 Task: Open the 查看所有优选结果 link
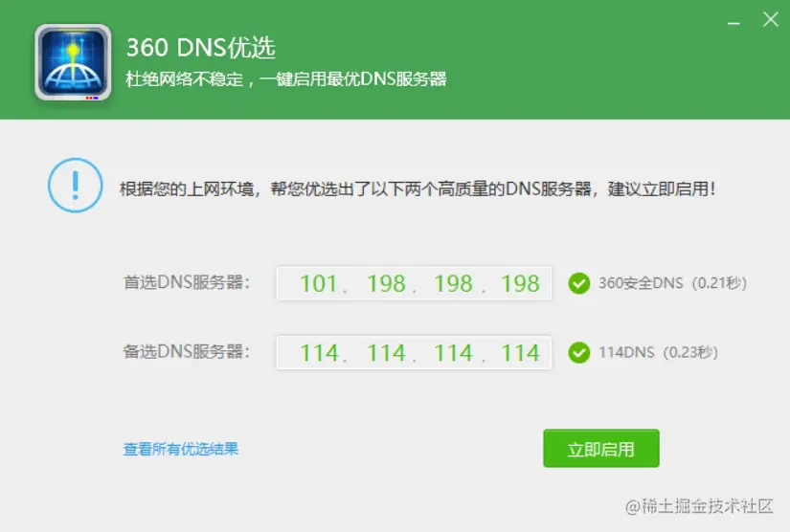181,449
